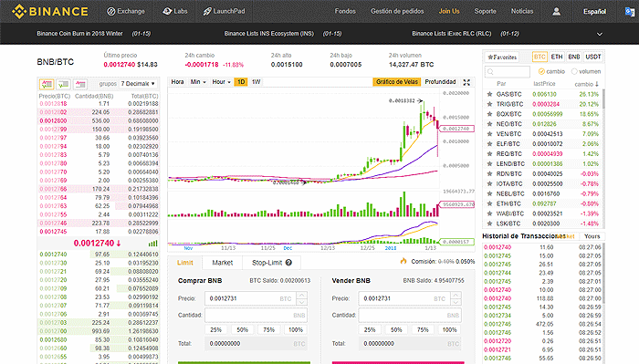Select the buy orders only view icon

click(63, 84)
